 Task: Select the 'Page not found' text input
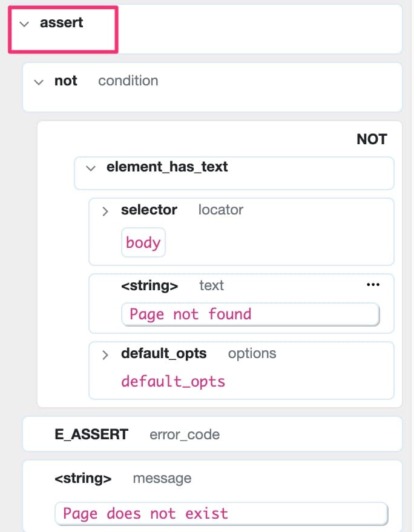(x=251, y=314)
